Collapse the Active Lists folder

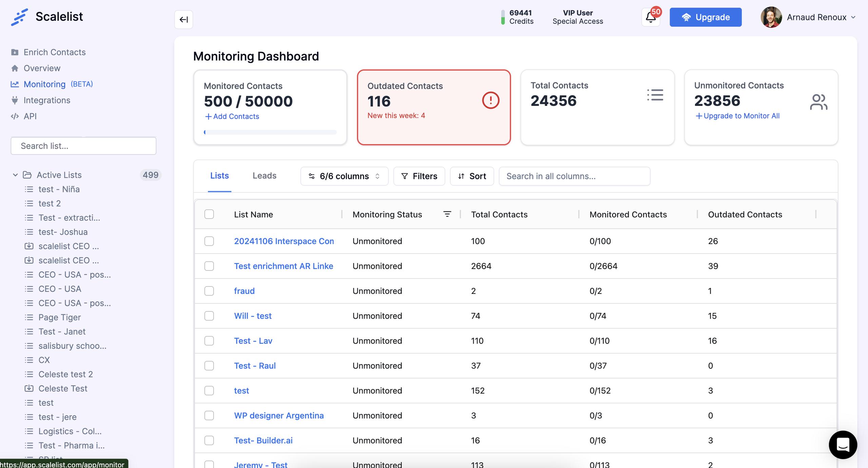15,175
